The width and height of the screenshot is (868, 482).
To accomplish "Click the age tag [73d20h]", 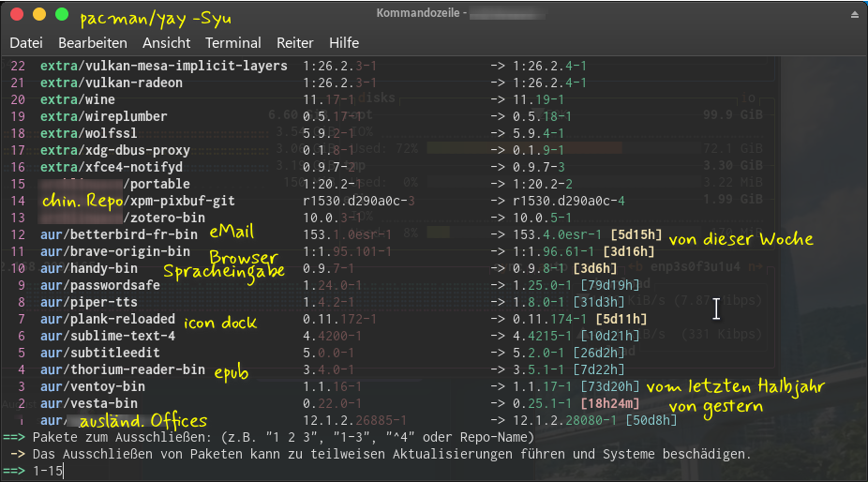I will (610, 386).
